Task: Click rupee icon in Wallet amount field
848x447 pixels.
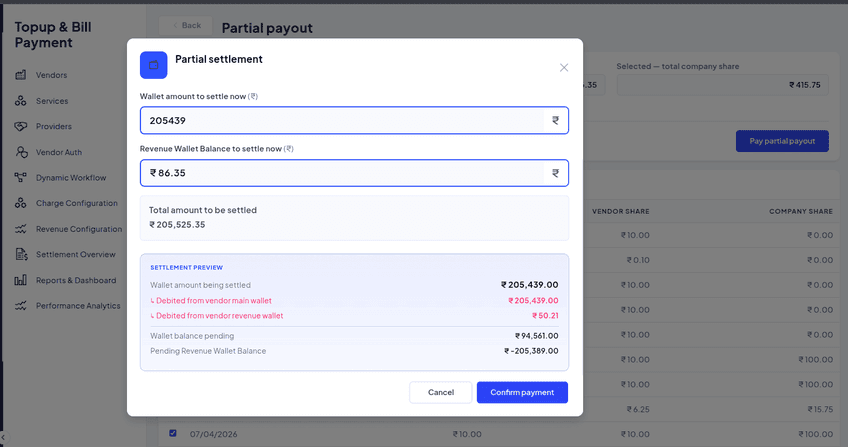Action: tap(555, 121)
